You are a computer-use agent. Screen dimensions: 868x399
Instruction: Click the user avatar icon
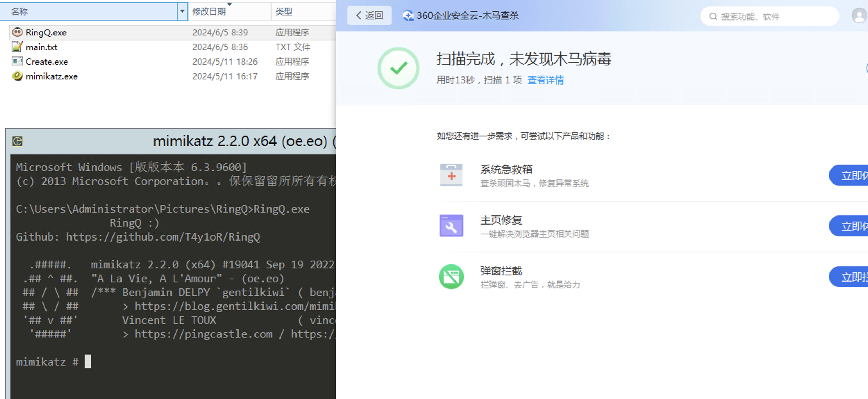pos(859,16)
